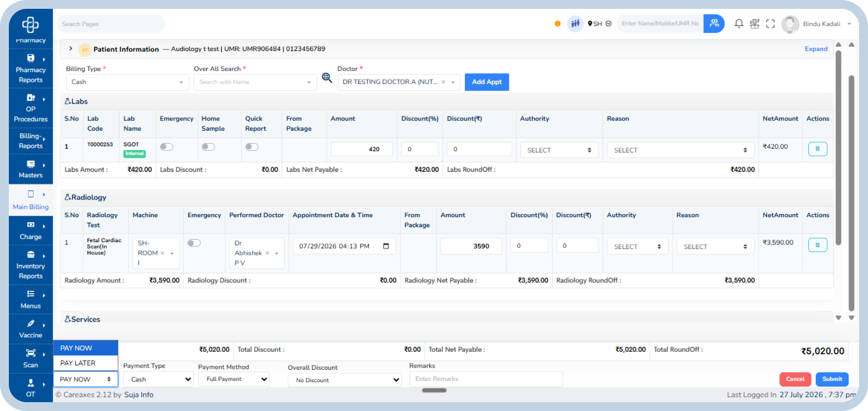Image resolution: width=868 pixels, height=411 pixels.
Task: Open Billing-Reports sidebar menu
Action: [x=31, y=141]
